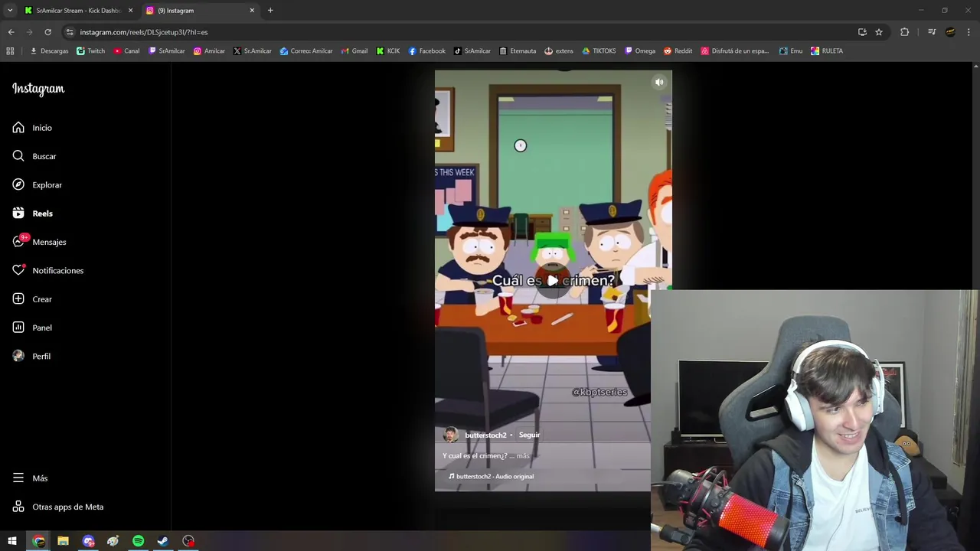Image resolution: width=980 pixels, height=551 pixels.
Task: View site information icon in address bar
Action: 70,32
